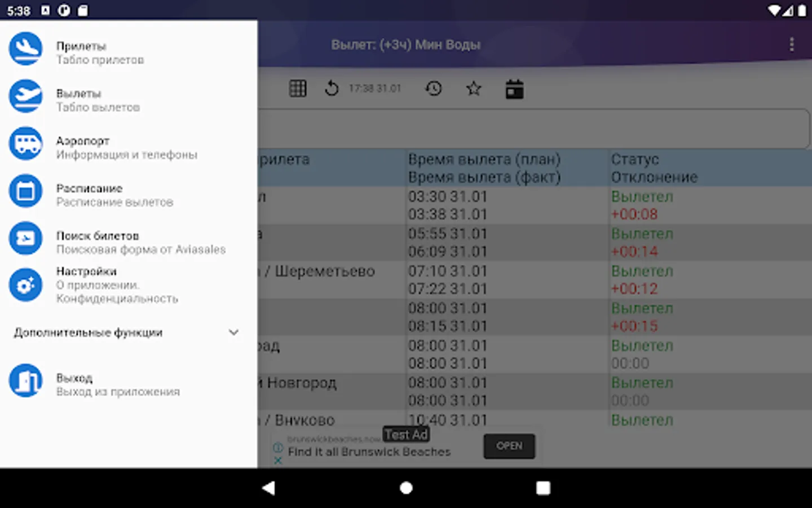
Task: Click actual time 08:15 31.01
Action: pos(448,326)
